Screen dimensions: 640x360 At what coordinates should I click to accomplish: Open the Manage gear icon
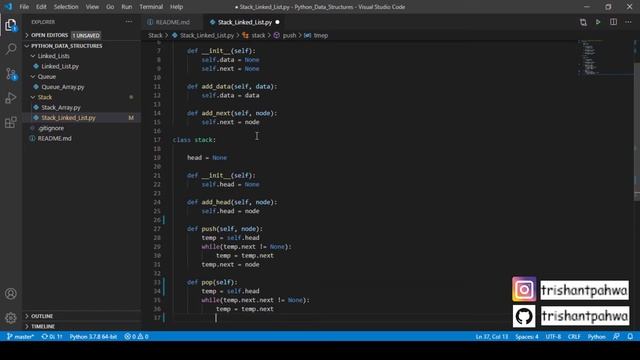(x=11, y=318)
